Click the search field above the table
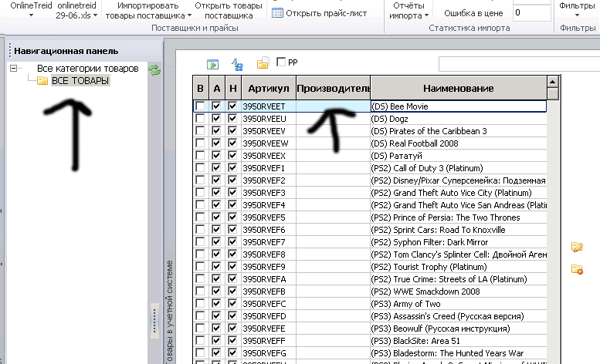The width and height of the screenshot is (600, 364). pyautogui.click(x=519, y=64)
